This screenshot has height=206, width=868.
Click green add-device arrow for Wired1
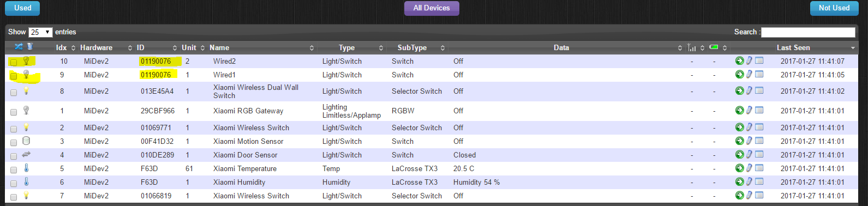739,74
